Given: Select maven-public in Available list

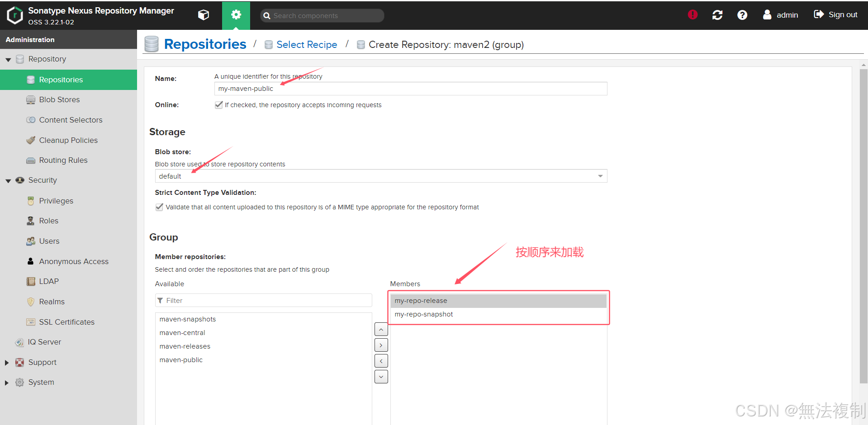Looking at the screenshot, I should click(264, 360).
